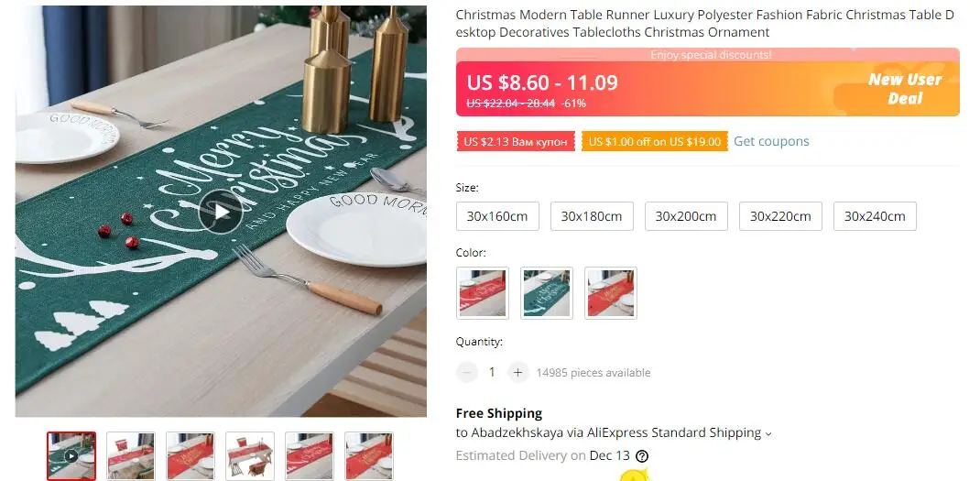
Task: Show the second gallery thumbnail image
Action: click(131, 456)
